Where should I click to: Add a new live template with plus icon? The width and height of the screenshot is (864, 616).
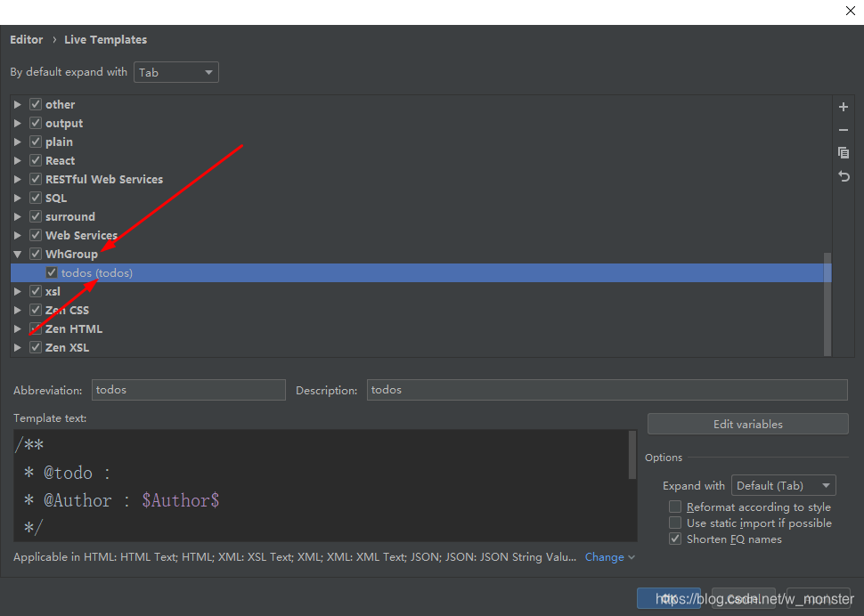pyautogui.click(x=843, y=107)
